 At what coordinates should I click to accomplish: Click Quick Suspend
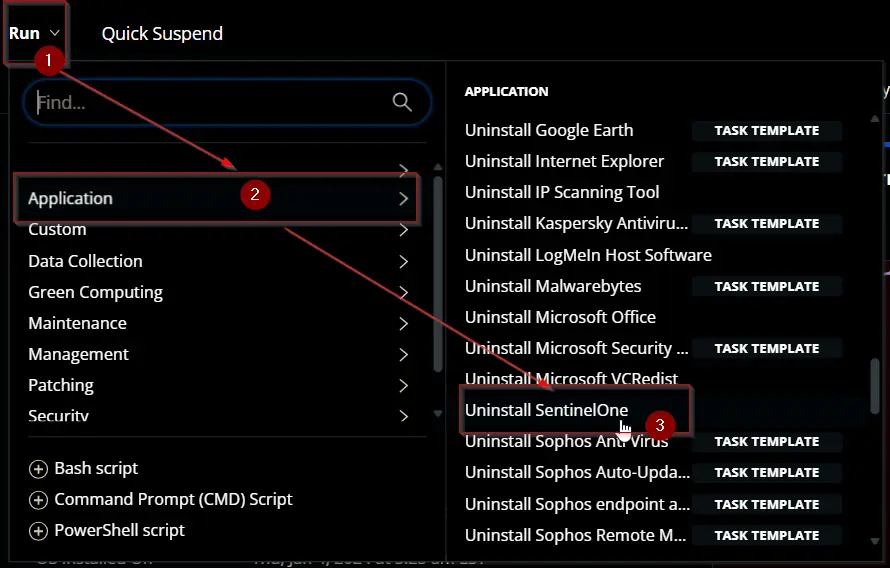(162, 33)
